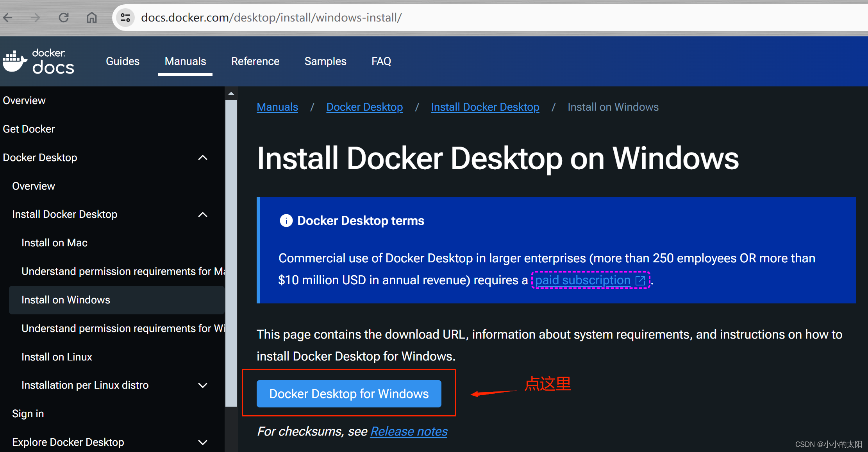
Task: Expand Installation per Linux distro section
Action: tap(203, 385)
